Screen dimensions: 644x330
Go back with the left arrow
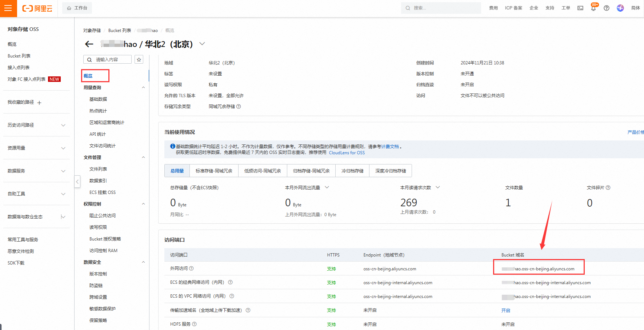pos(89,44)
